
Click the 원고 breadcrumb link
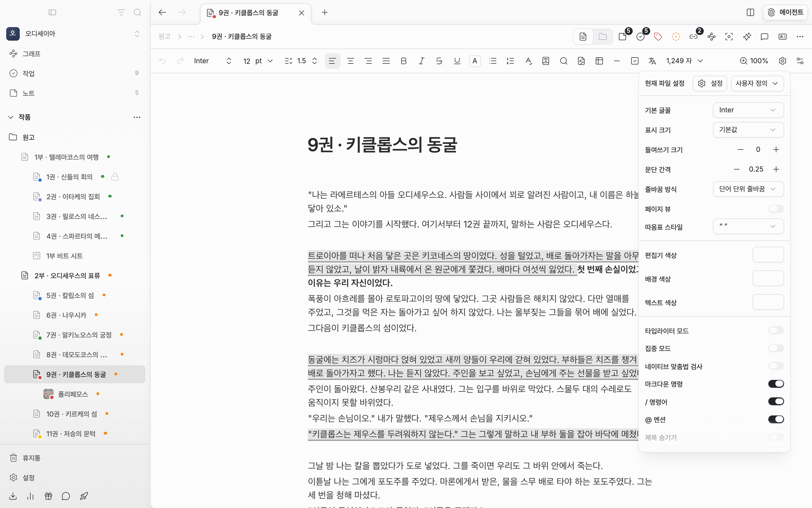(x=164, y=37)
